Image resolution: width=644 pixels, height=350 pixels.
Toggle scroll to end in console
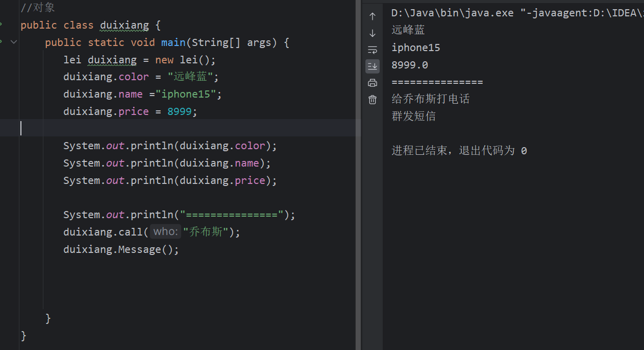click(373, 66)
